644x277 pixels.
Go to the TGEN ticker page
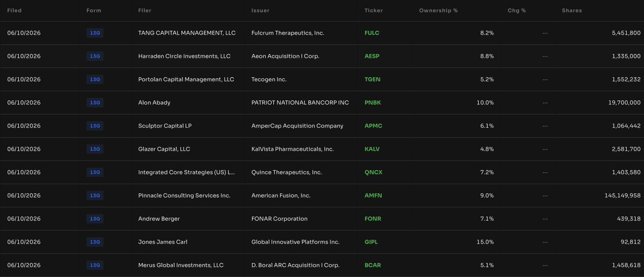[372, 79]
